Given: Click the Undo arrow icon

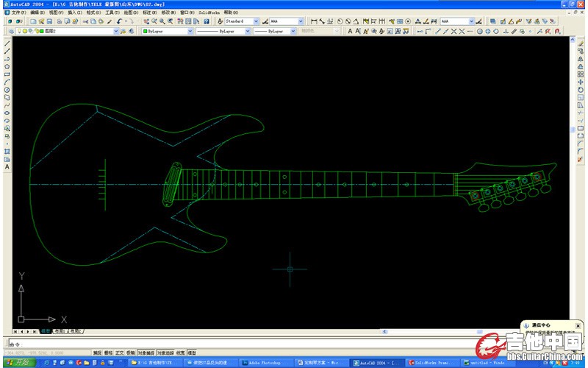Looking at the screenshot, I should pos(119,21).
